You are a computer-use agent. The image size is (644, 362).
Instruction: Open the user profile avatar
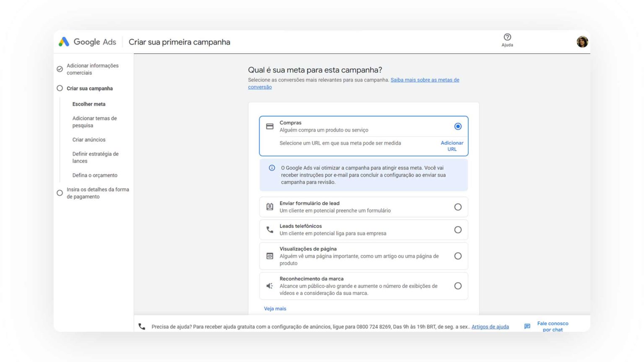[x=582, y=41]
